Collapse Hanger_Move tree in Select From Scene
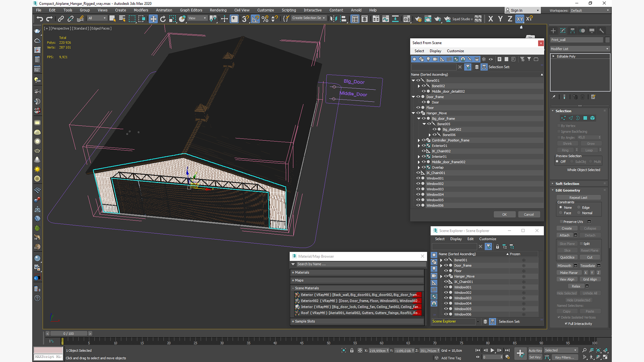 (x=414, y=113)
